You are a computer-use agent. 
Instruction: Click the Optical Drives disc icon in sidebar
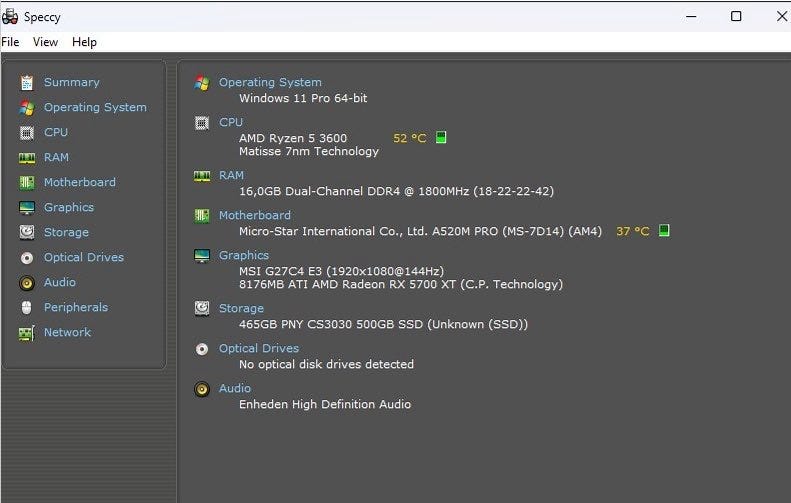pyautogui.click(x=27, y=258)
